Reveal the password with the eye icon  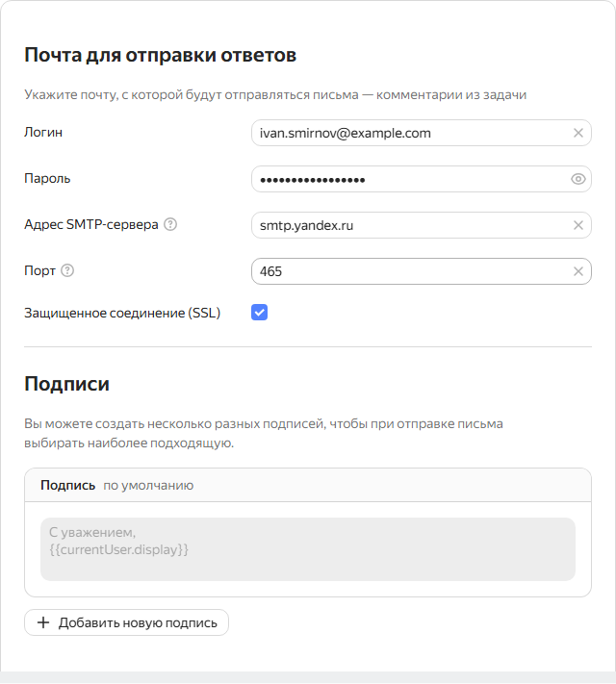[578, 179]
